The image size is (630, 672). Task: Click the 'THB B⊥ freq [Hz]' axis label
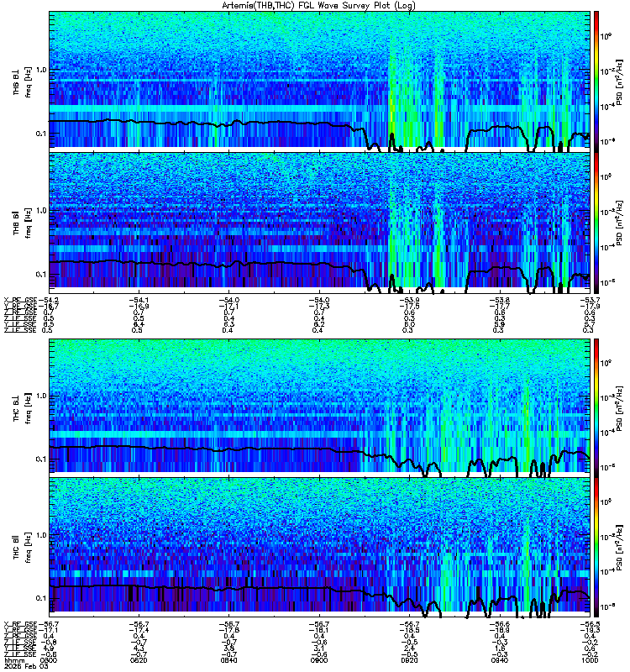[22, 81]
